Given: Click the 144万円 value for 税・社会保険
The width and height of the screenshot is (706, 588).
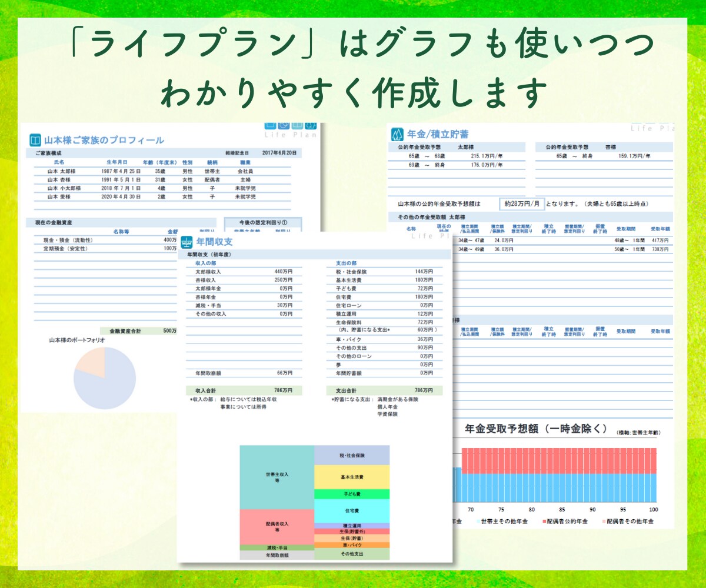Looking at the screenshot, I should click(424, 272).
